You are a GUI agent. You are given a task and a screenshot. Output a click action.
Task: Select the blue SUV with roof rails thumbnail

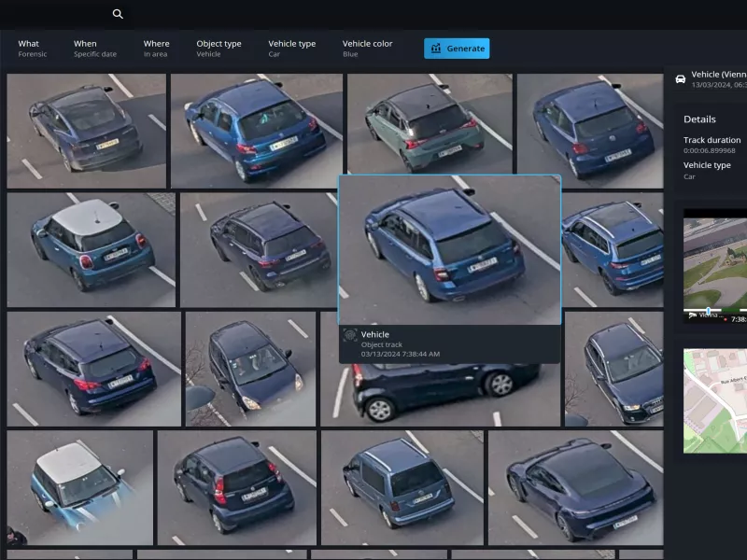[x=613, y=249]
